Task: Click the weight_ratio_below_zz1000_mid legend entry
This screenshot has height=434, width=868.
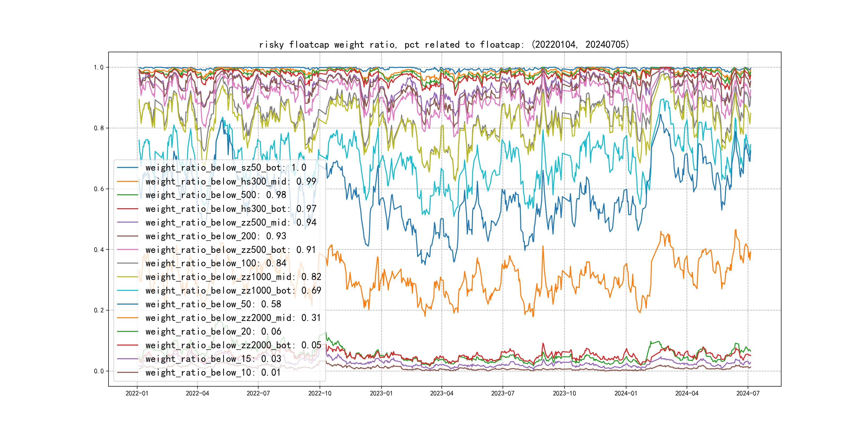Action: pyautogui.click(x=233, y=277)
